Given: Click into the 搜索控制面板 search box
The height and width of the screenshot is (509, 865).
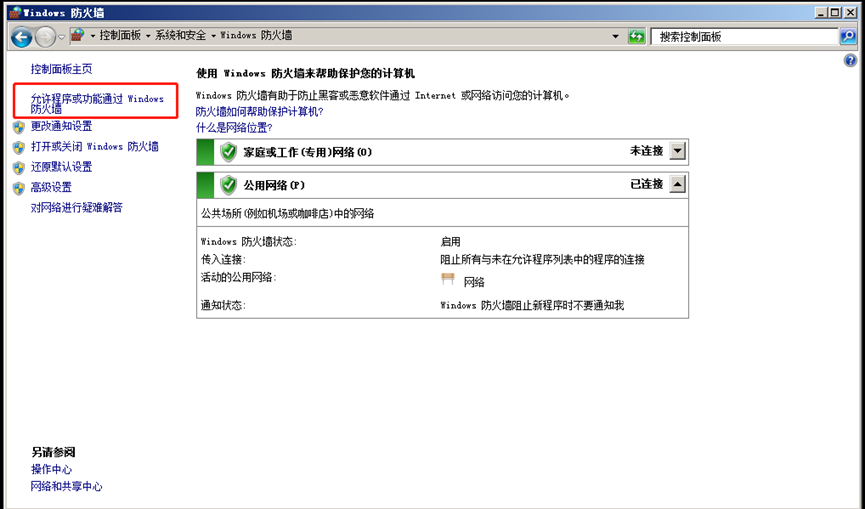Looking at the screenshot, I should [x=745, y=36].
